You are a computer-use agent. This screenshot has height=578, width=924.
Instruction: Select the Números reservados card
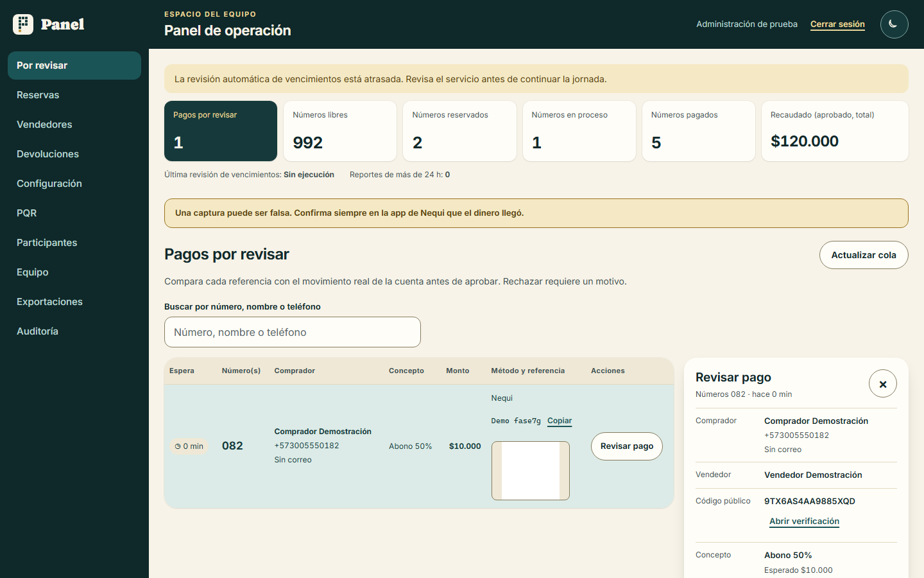tap(459, 131)
